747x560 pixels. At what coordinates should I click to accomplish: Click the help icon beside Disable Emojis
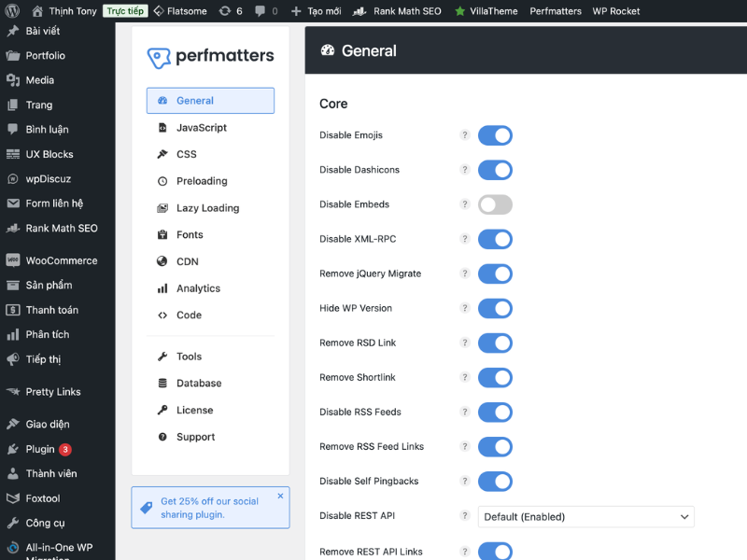(465, 135)
